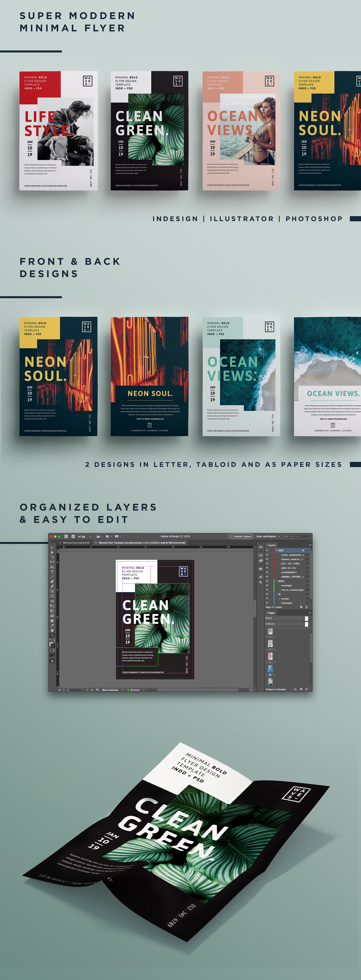Image resolution: width=361 pixels, height=980 pixels.
Task: Click the Publish Online button
Action: point(241,536)
